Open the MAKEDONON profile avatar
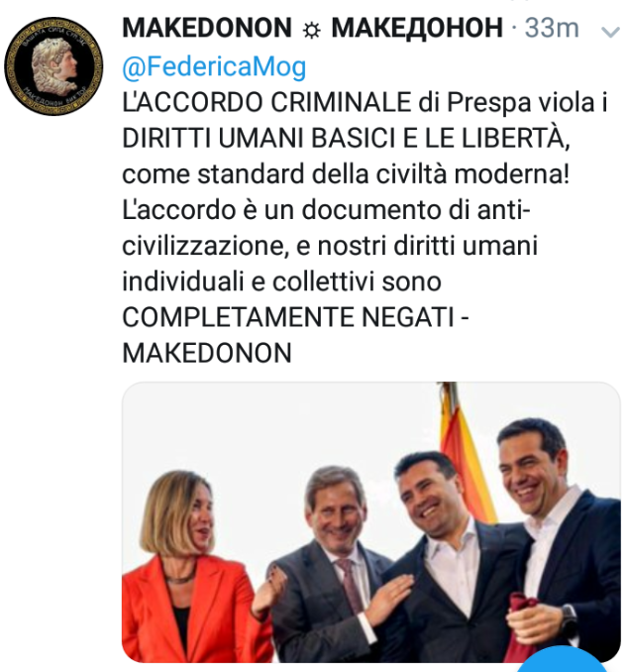This screenshot has width=626, height=672. click(53, 66)
